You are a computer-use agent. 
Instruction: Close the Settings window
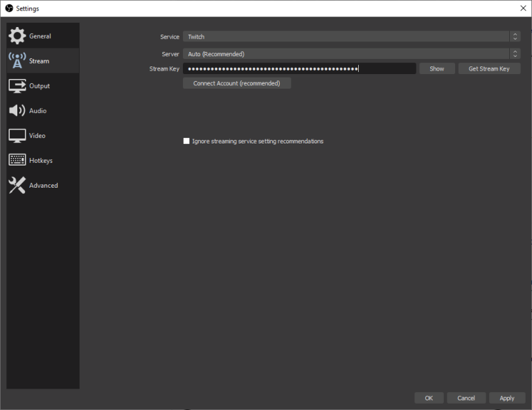click(x=523, y=8)
